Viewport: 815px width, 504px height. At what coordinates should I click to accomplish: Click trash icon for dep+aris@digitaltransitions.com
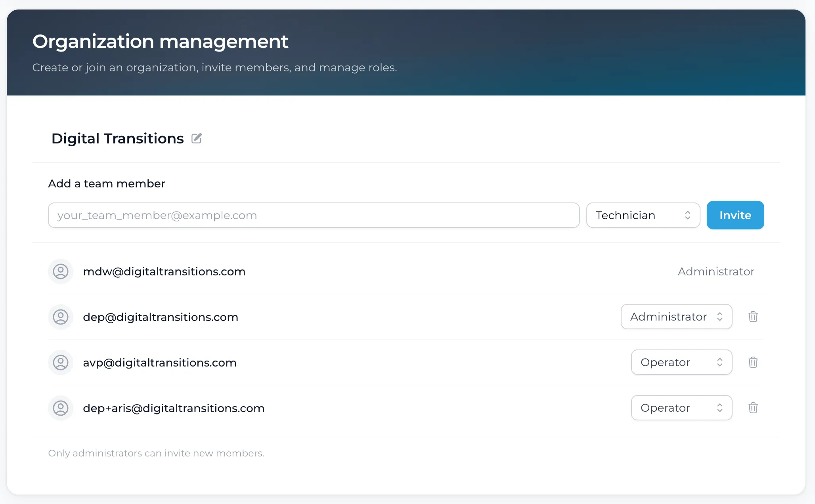click(x=753, y=408)
